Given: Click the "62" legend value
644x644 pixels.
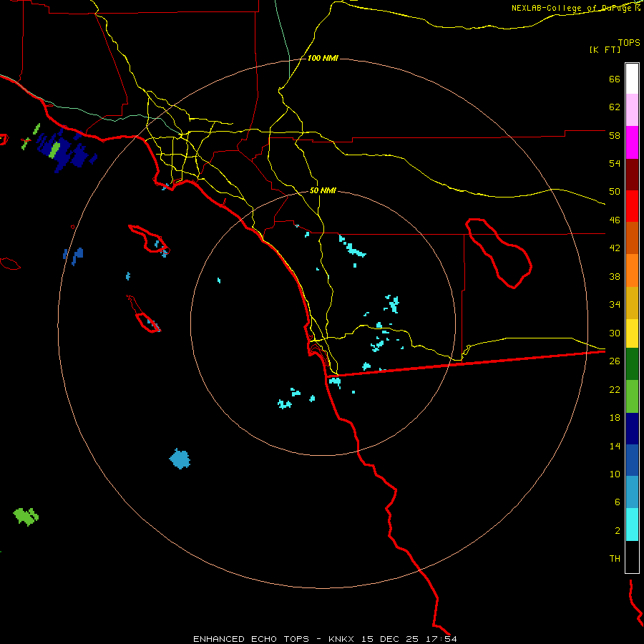Looking at the screenshot, I should click(x=615, y=107).
